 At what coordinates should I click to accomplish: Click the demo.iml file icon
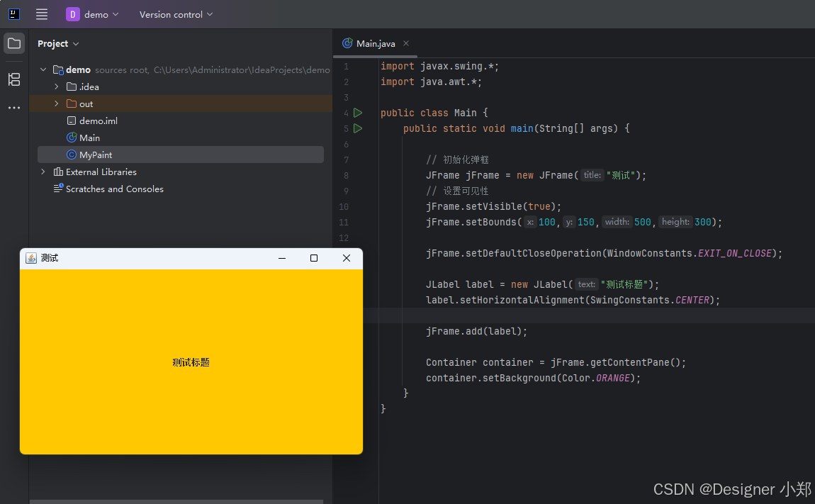pyautogui.click(x=72, y=121)
